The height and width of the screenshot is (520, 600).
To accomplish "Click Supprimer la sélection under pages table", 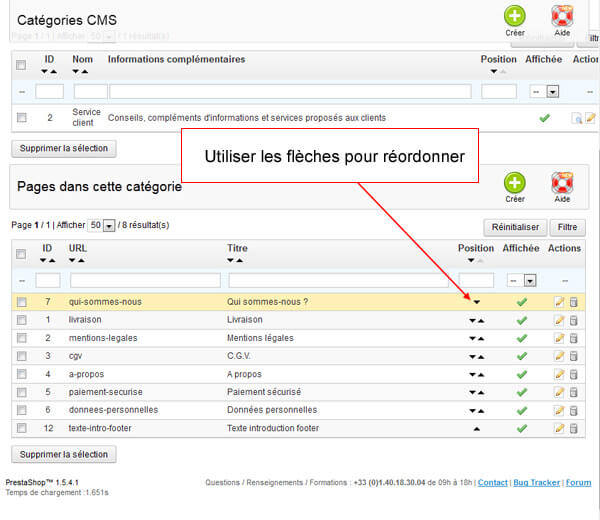I will [64, 455].
